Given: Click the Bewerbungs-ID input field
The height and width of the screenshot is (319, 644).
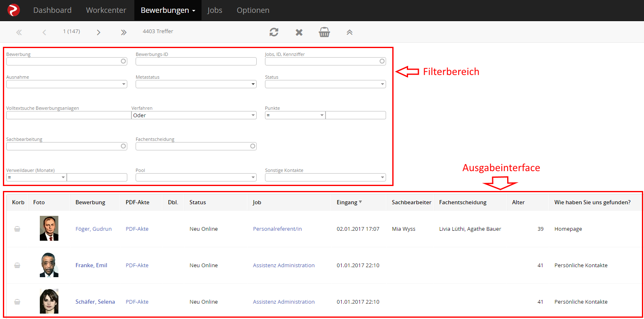Looking at the screenshot, I should (196, 61).
